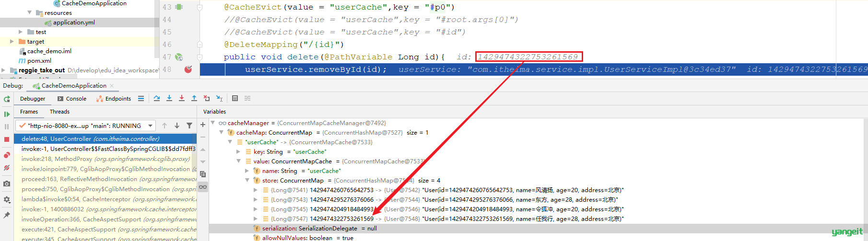
Task: Click the Step Into icon
Action: 169,98
